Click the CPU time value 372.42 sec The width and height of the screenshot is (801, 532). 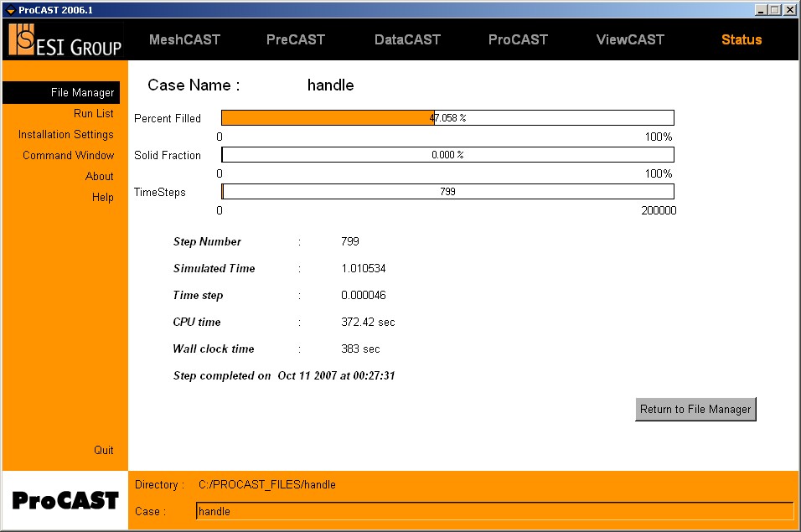tap(368, 323)
